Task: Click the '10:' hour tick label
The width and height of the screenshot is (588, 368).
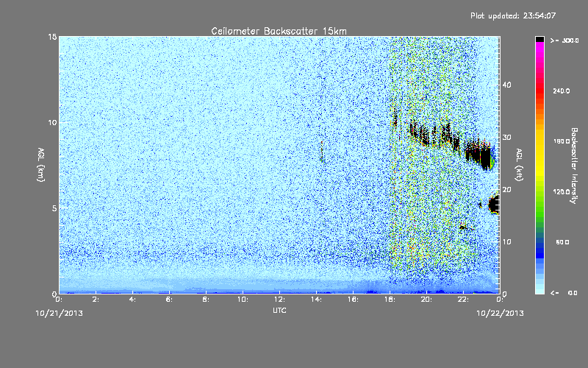Action: pos(243,300)
